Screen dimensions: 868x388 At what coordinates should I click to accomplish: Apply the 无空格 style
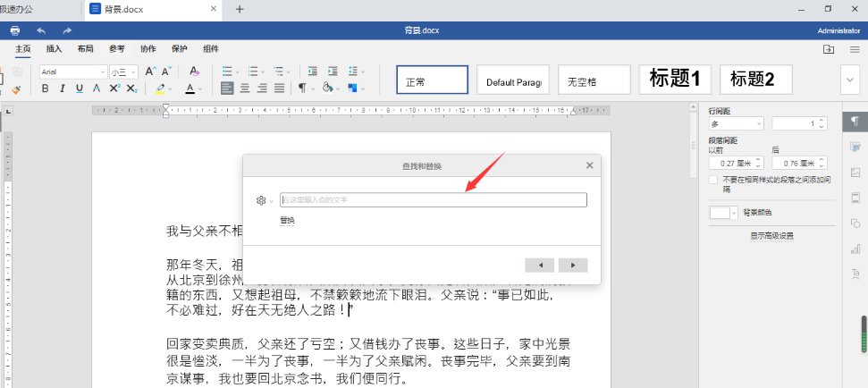594,80
